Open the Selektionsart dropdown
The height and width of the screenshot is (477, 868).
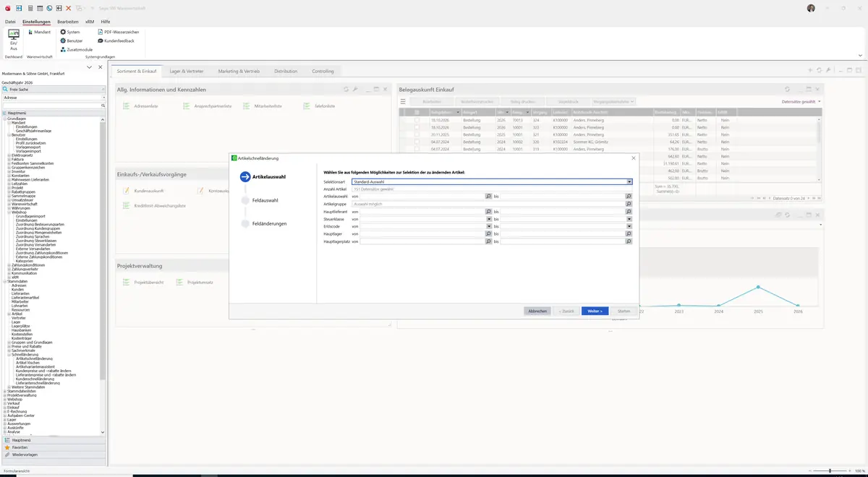tap(629, 181)
